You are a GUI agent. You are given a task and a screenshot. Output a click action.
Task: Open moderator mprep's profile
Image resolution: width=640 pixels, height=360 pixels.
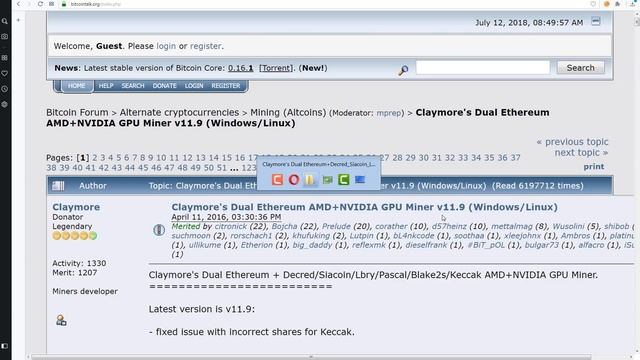click(x=389, y=113)
